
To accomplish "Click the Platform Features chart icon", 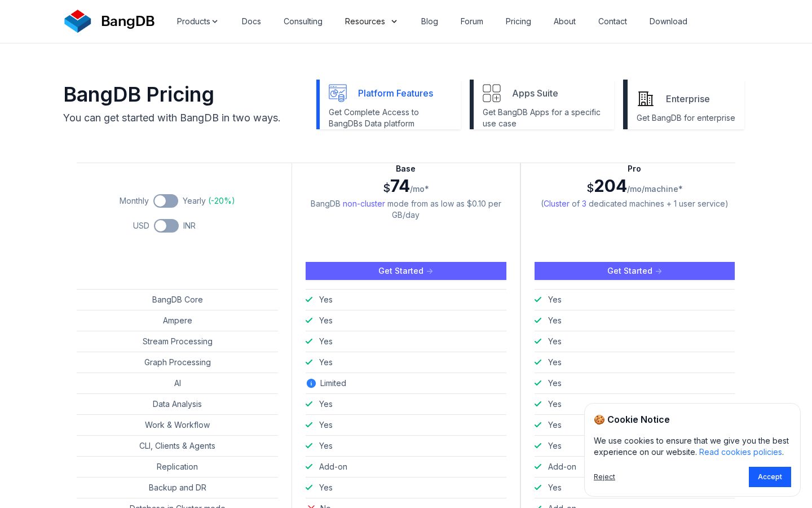I will pos(338,93).
